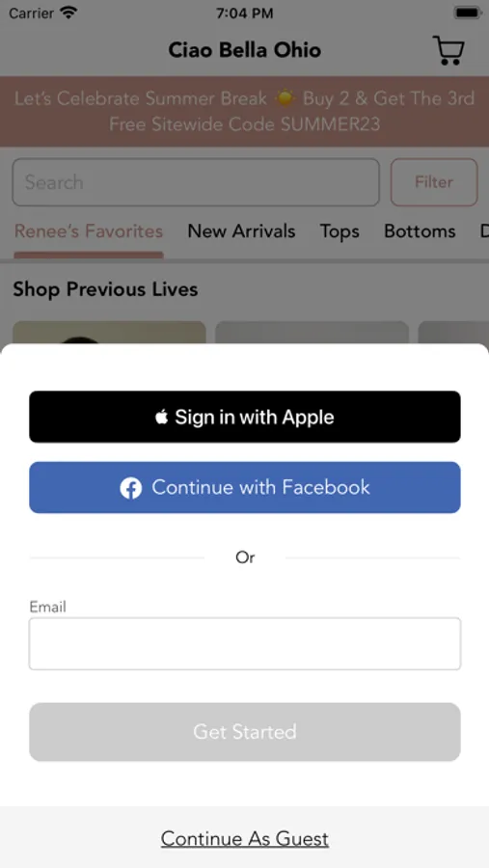Open the shopping cart icon
The width and height of the screenshot is (489, 868).
click(x=448, y=50)
